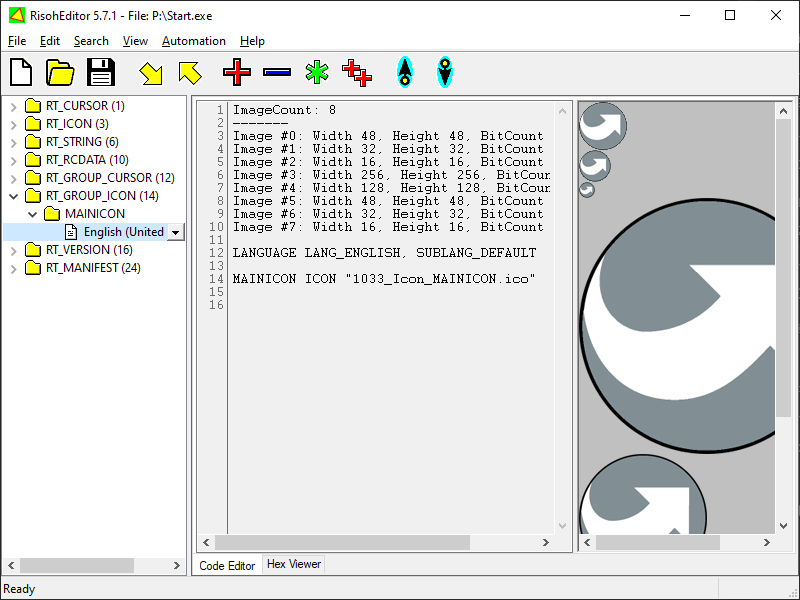Viewport: 800px width, 600px height.
Task: Switch to the Hex Viewer tab
Action: point(293,565)
